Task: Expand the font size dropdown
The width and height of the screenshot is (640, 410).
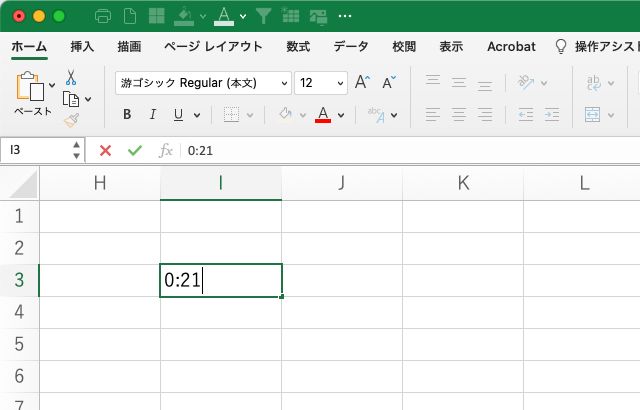Action: tap(340, 83)
